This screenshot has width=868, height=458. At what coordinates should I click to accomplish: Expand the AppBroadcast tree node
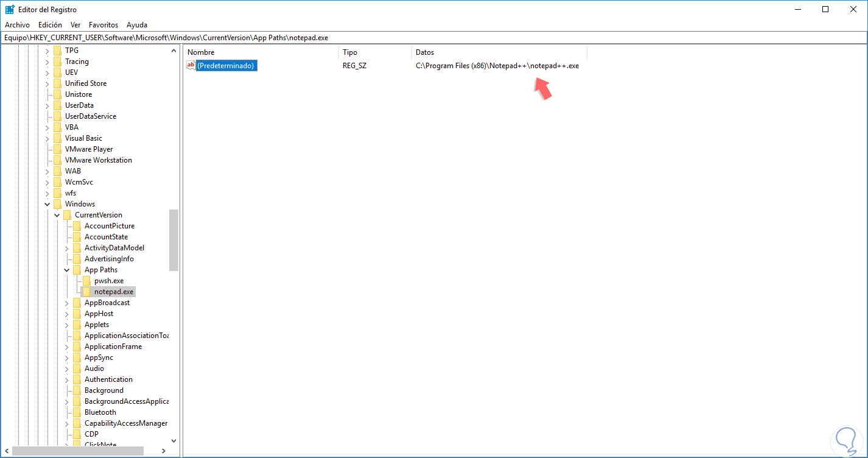(x=66, y=302)
